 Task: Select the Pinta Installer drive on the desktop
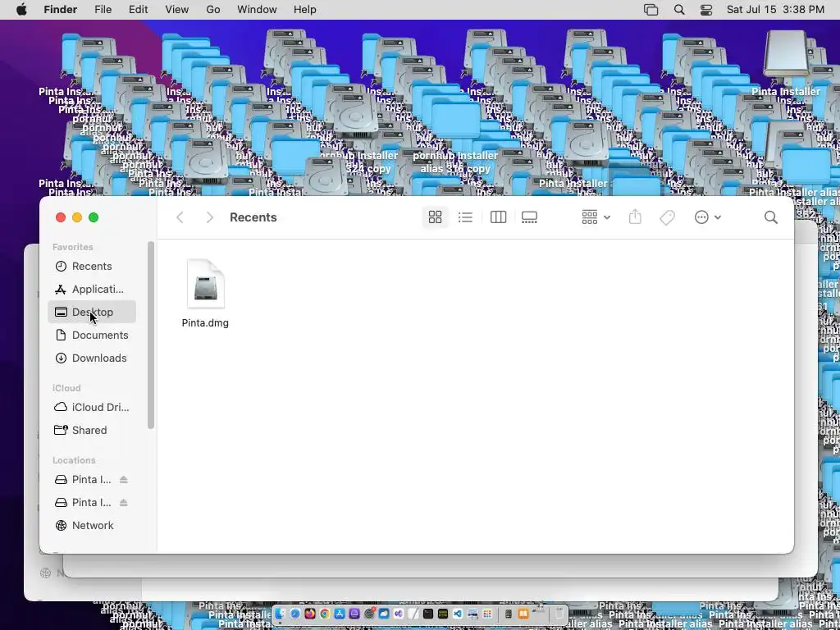coord(786,53)
